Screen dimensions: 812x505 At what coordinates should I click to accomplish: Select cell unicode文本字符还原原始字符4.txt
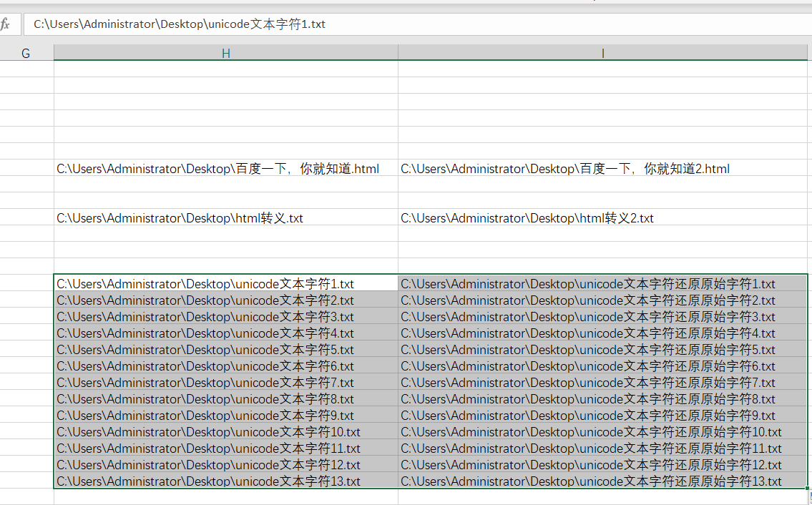(x=602, y=333)
